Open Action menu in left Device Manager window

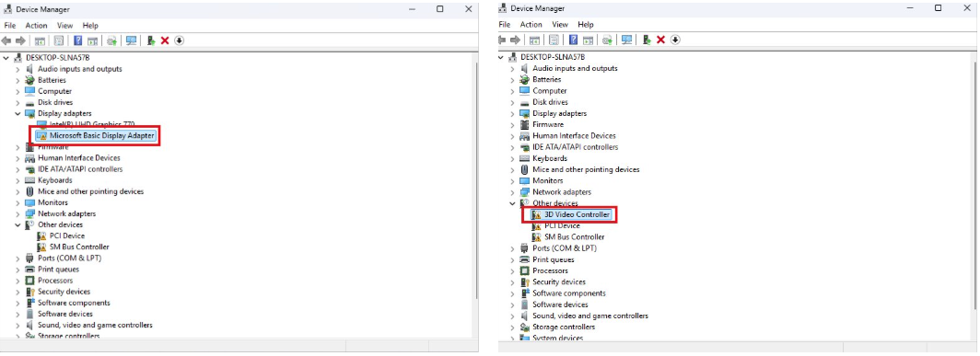36,26
